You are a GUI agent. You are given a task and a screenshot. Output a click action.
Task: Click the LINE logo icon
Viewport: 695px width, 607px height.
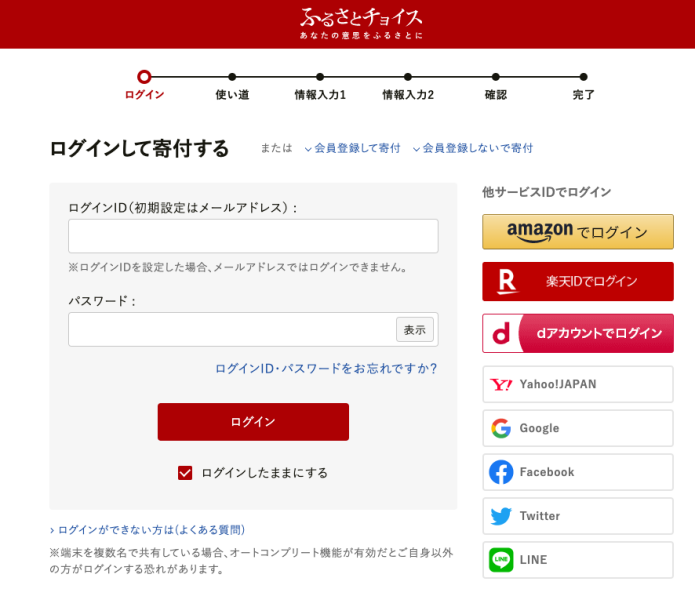click(501, 560)
